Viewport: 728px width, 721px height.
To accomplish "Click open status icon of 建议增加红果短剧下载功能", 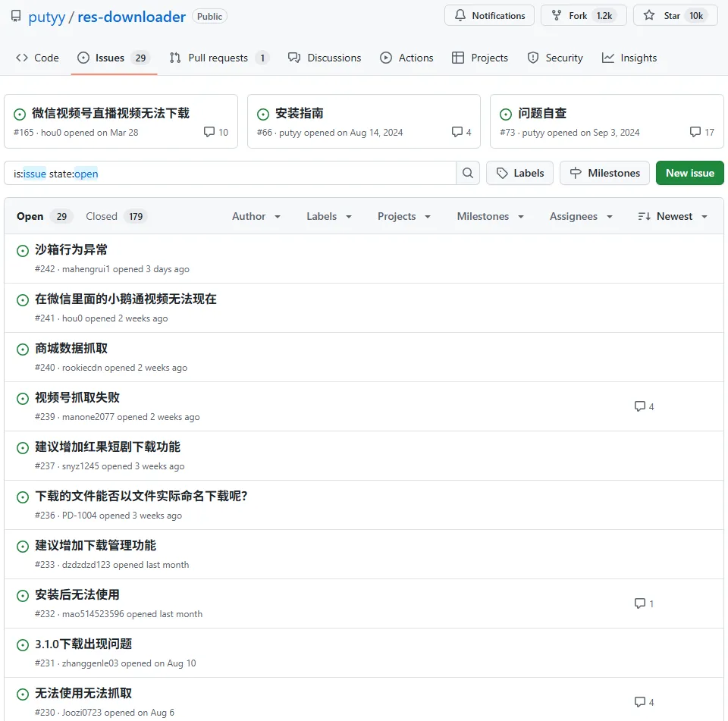I will pyautogui.click(x=23, y=448).
